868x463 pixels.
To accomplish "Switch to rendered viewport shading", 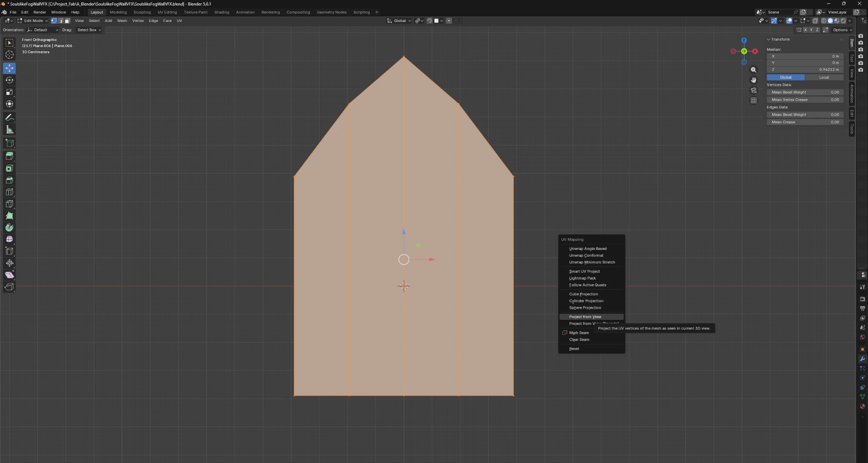I will [x=843, y=21].
